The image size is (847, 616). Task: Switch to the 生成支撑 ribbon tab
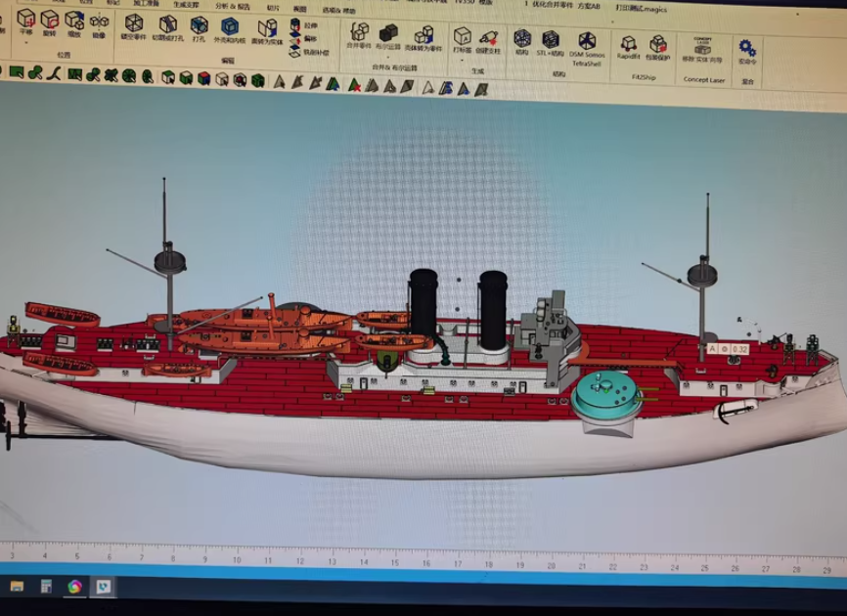tap(185, 4)
